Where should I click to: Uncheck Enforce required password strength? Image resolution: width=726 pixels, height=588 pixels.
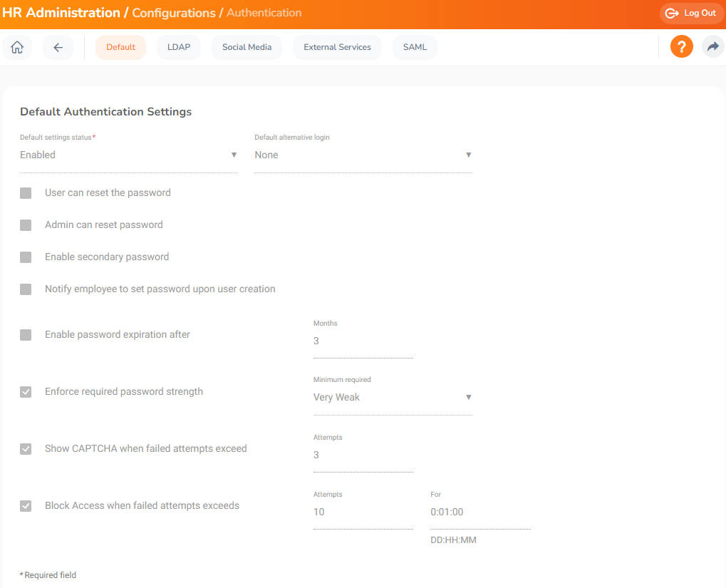[26, 392]
